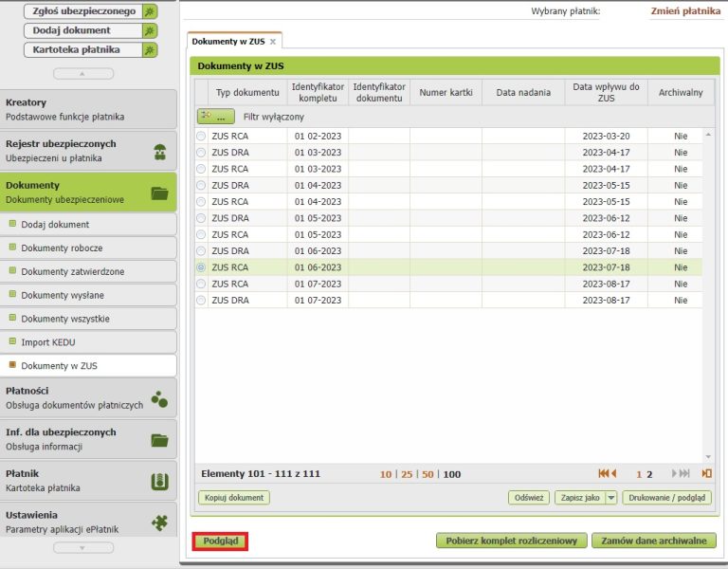Select radio button for ZUS RCA 01 02-2023

pyautogui.click(x=201, y=137)
